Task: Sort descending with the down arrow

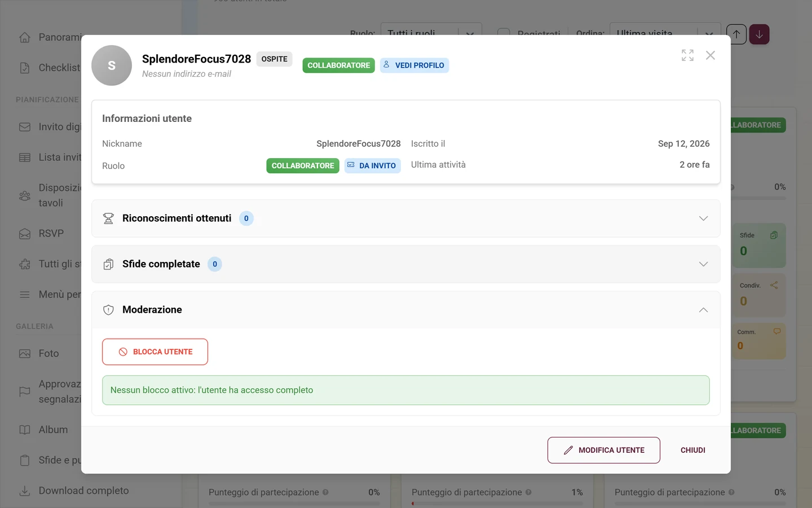Action: pyautogui.click(x=760, y=34)
